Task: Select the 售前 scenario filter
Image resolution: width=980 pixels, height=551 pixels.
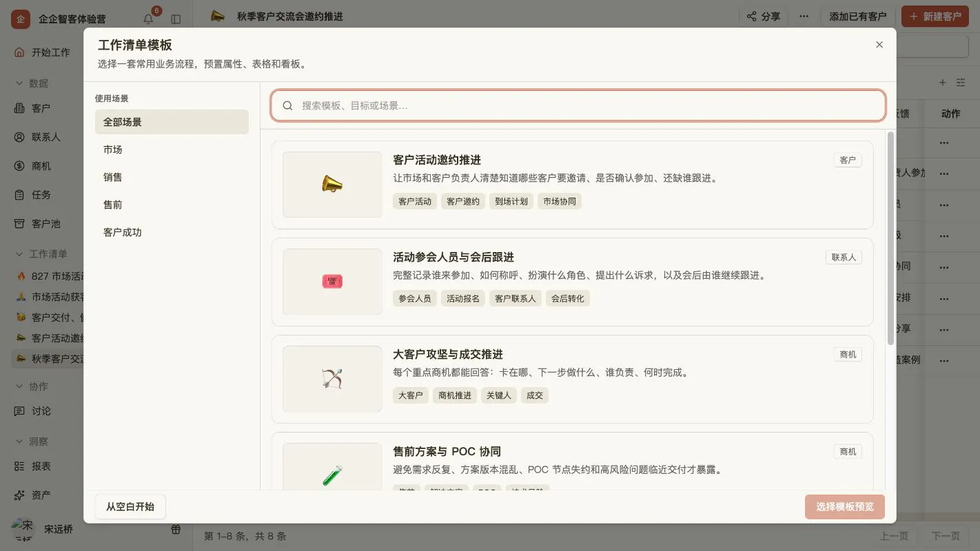Action: click(172, 205)
